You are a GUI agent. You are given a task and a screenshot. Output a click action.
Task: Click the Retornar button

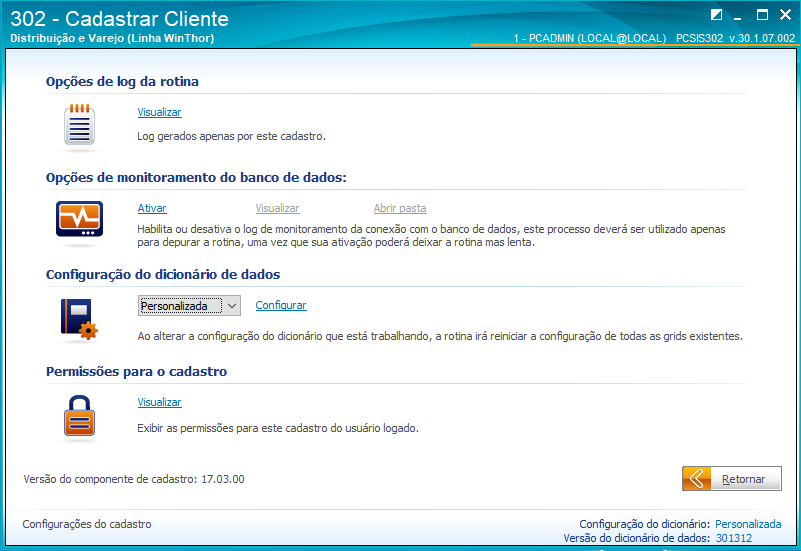[x=732, y=478]
